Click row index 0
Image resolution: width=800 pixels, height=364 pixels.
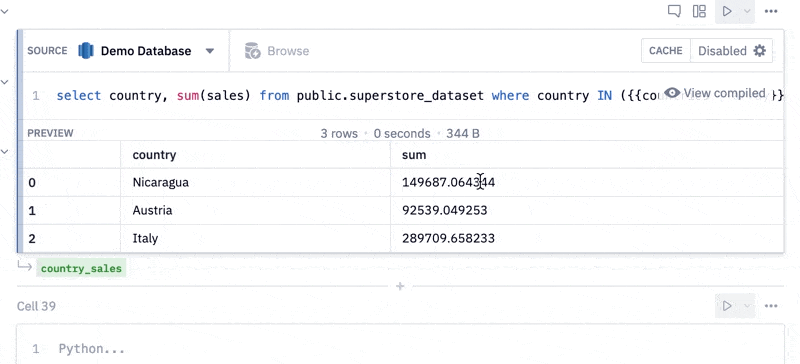[32, 182]
